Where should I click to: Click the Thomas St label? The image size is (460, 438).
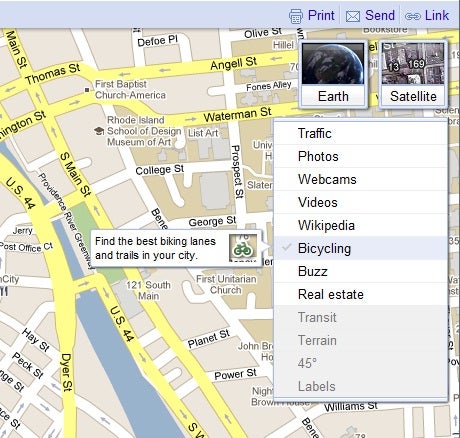click(53, 74)
